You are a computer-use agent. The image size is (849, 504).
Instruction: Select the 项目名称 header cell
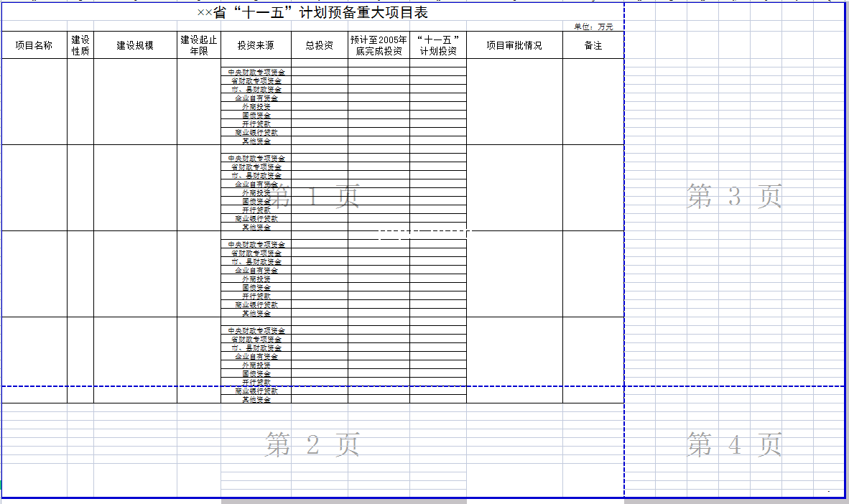pos(34,45)
